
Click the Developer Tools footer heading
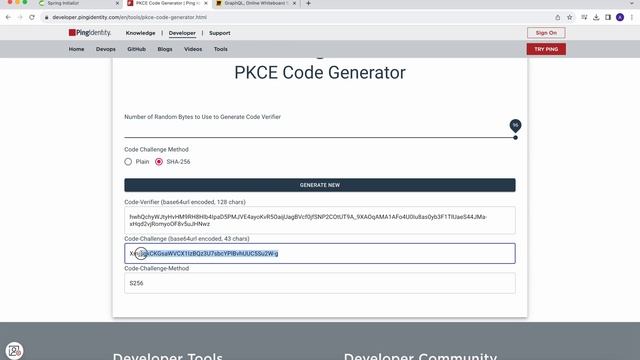[168, 356]
